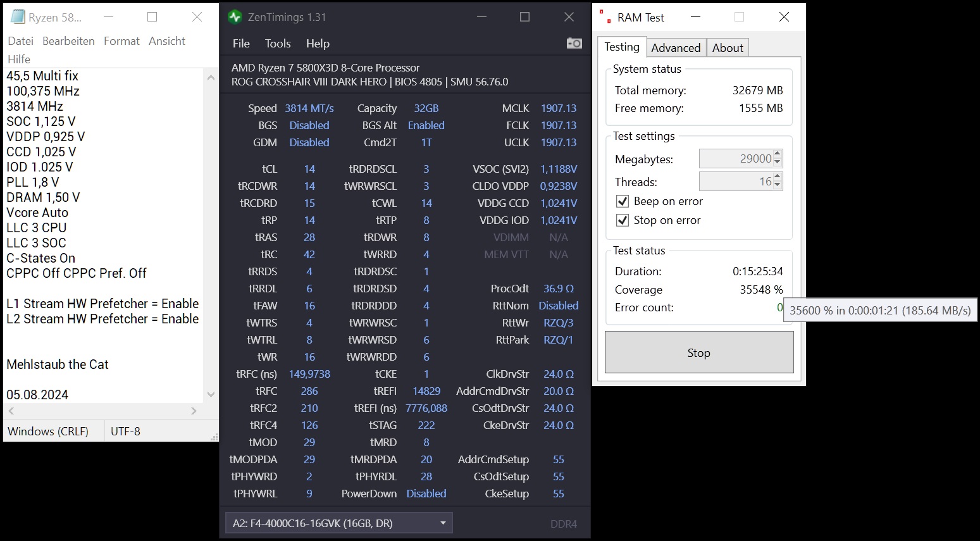Click the Megabytes input field

[x=736, y=159]
